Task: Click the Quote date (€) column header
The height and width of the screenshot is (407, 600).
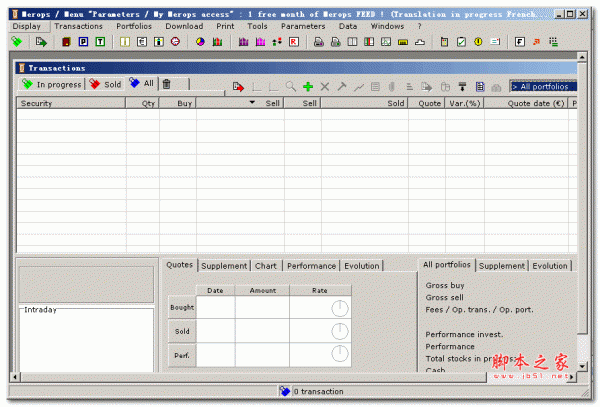Action: [x=526, y=103]
